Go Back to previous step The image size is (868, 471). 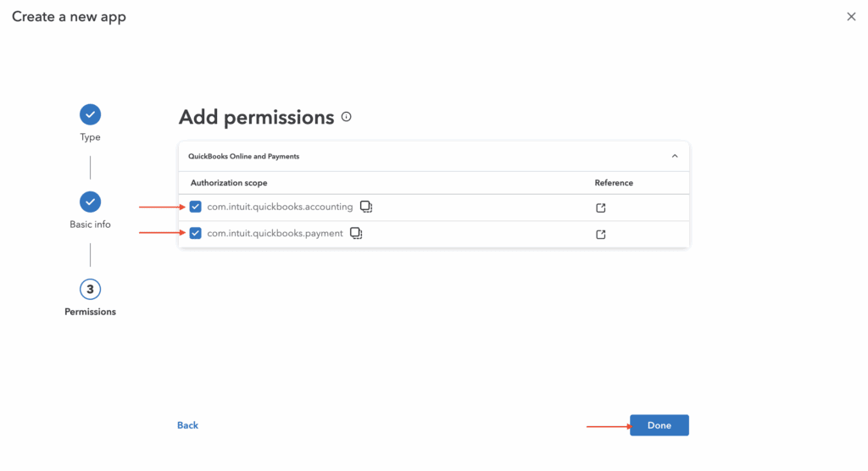(x=187, y=425)
